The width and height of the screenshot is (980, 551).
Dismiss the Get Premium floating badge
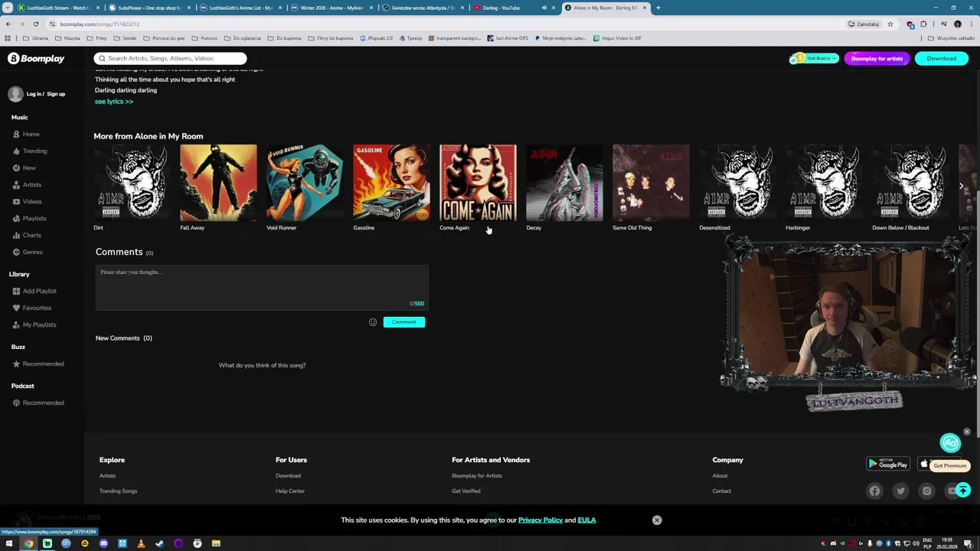pos(966,432)
